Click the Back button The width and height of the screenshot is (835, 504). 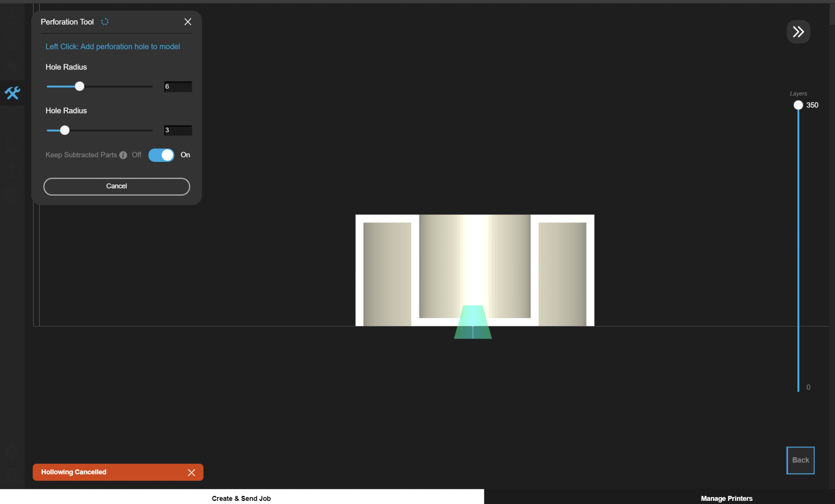click(800, 460)
